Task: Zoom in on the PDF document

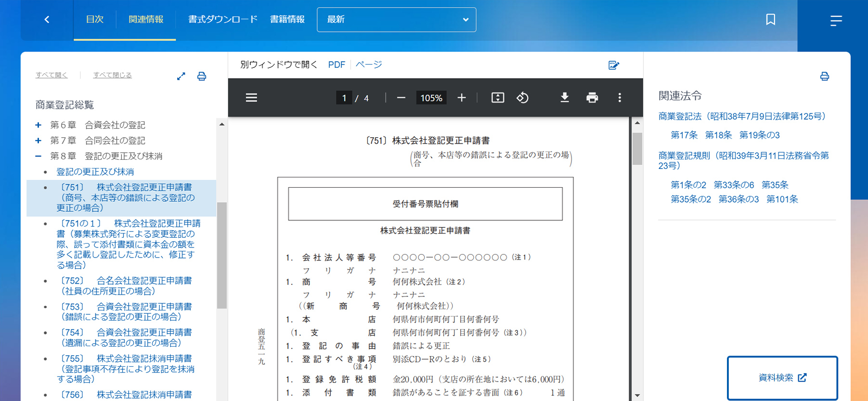Action: click(461, 98)
